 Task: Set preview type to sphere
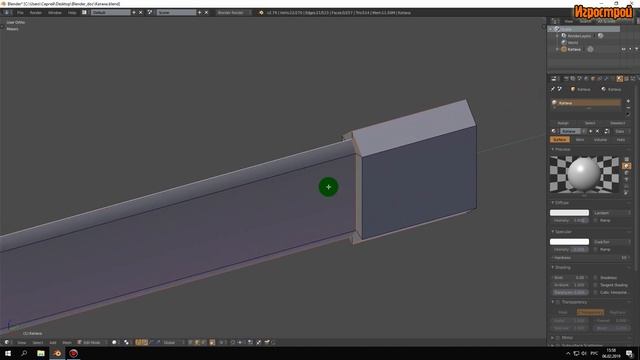[627, 166]
